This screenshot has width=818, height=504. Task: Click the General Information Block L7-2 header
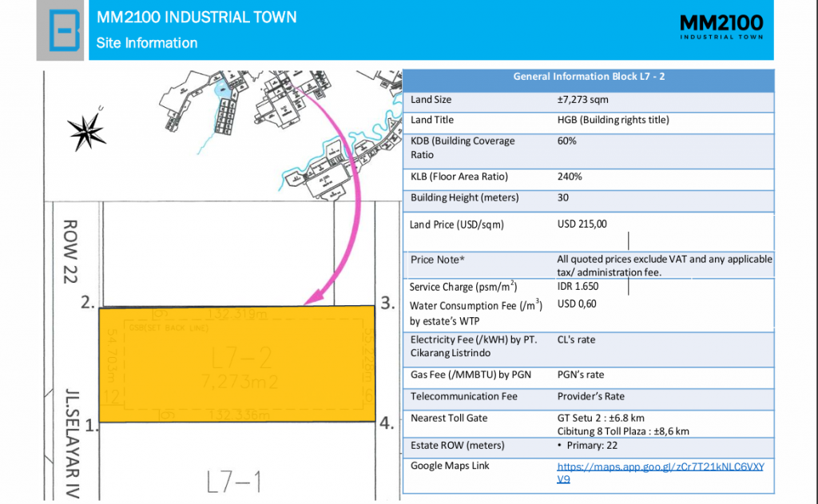click(589, 77)
